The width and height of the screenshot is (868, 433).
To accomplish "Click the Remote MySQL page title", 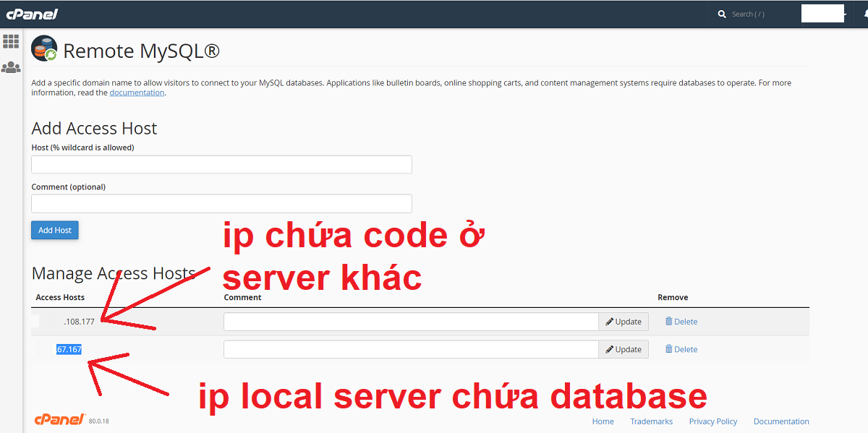I will [x=141, y=51].
